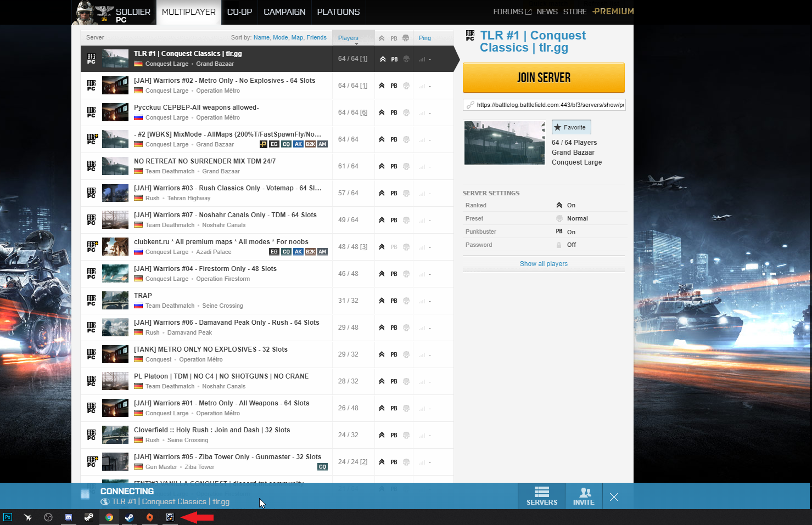The image size is (812, 525).
Task: Click the CO tag on the Warriors #05 Ziba Tower row
Action: (322, 467)
